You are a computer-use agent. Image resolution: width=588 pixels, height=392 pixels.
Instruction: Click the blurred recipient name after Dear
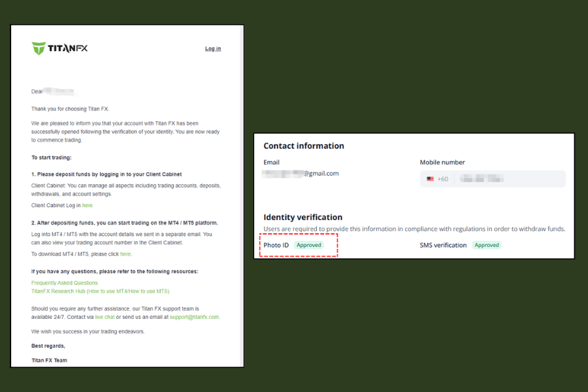tap(60, 91)
